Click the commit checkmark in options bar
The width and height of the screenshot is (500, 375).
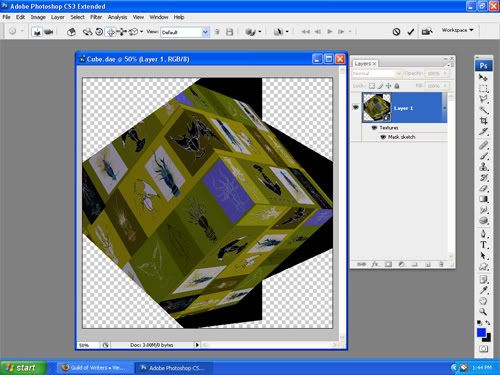[x=411, y=32]
